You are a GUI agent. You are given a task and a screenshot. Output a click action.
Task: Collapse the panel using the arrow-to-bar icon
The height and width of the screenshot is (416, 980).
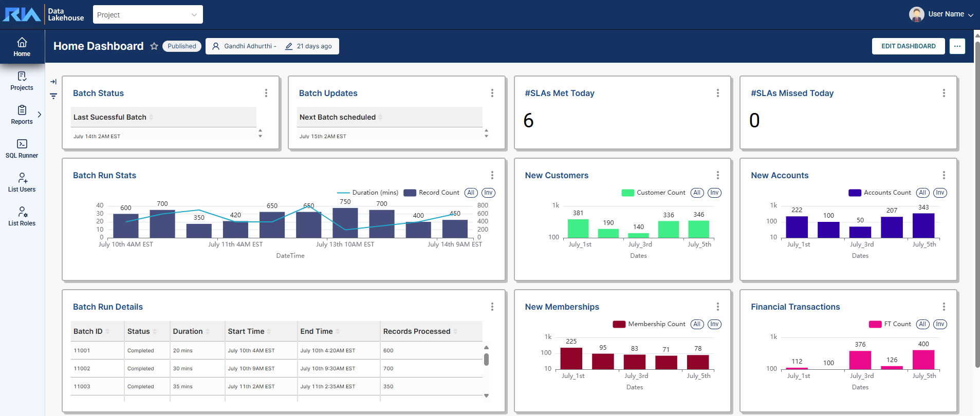pyautogui.click(x=53, y=82)
